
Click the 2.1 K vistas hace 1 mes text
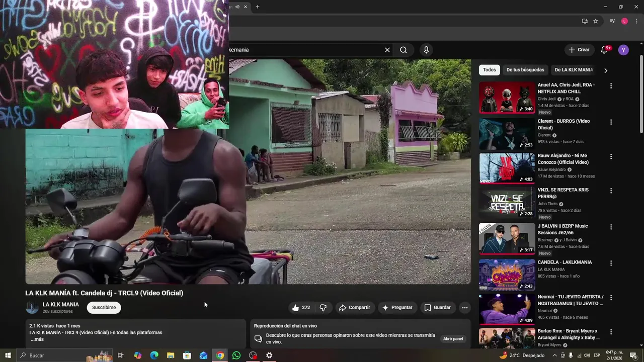pos(55,326)
